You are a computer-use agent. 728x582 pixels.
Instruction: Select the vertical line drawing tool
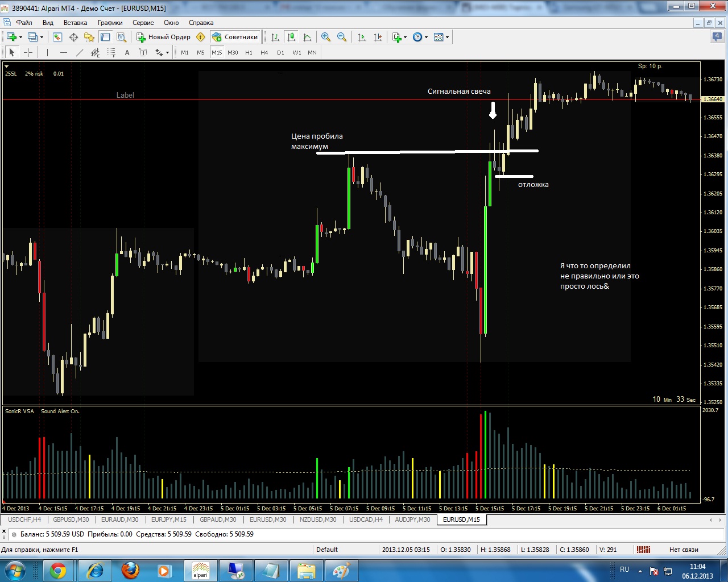point(47,52)
